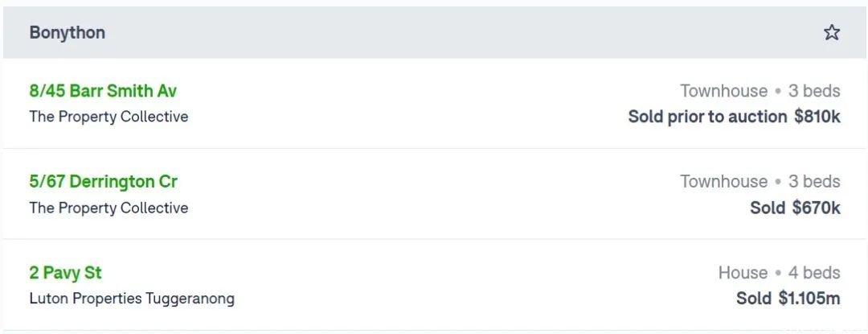Click the Sold $670k result

point(795,208)
